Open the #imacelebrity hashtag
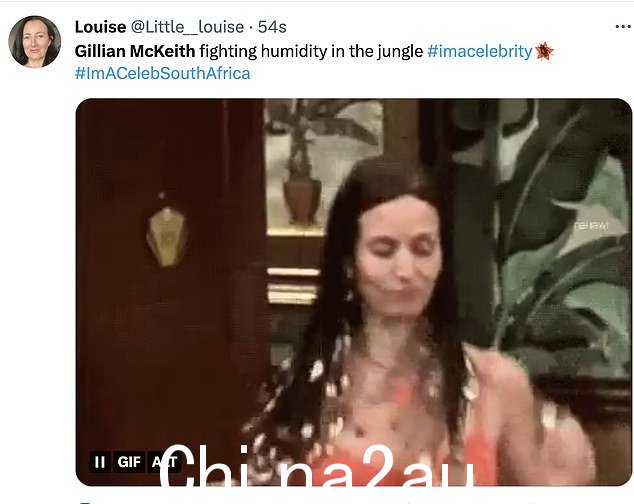This screenshot has height=504, width=634. tap(480, 51)
